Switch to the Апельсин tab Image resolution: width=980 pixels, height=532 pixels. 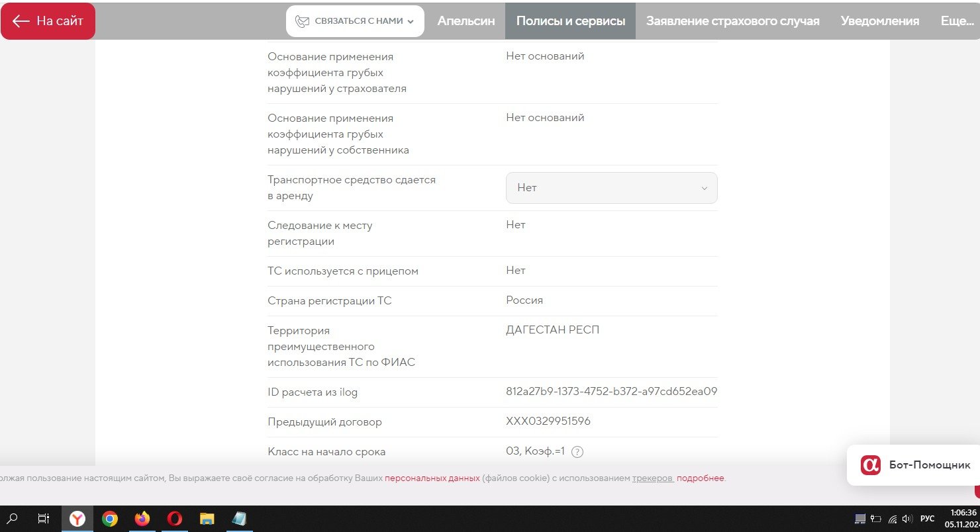(x=465, y=21)
